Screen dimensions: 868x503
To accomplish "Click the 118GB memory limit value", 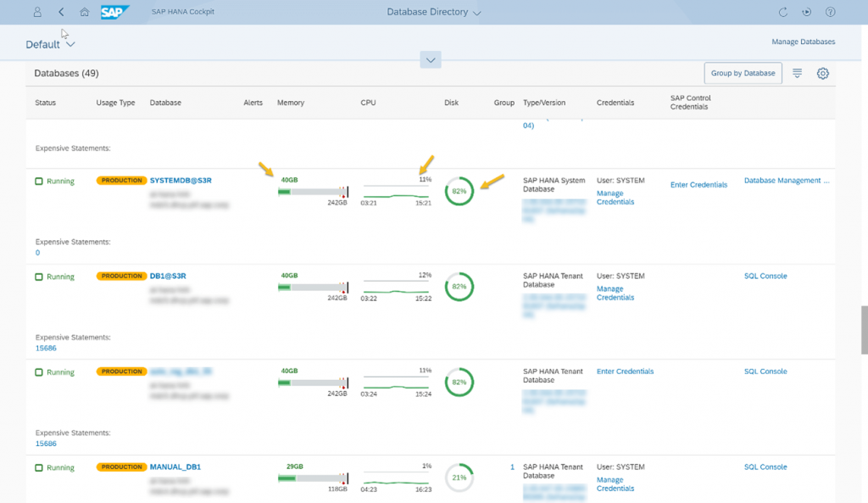I will (337, 489).
